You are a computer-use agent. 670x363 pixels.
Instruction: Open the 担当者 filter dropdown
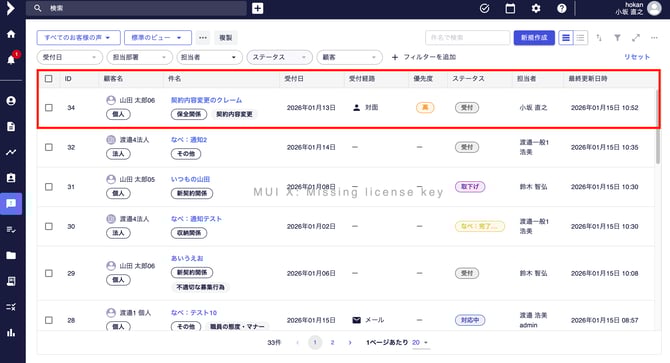[210, 57]
